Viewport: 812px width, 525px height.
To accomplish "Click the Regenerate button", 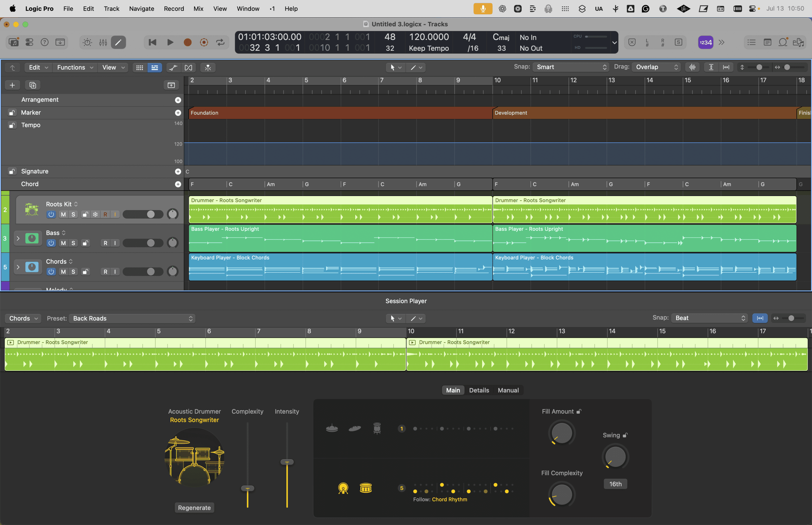I will (194, 508).
